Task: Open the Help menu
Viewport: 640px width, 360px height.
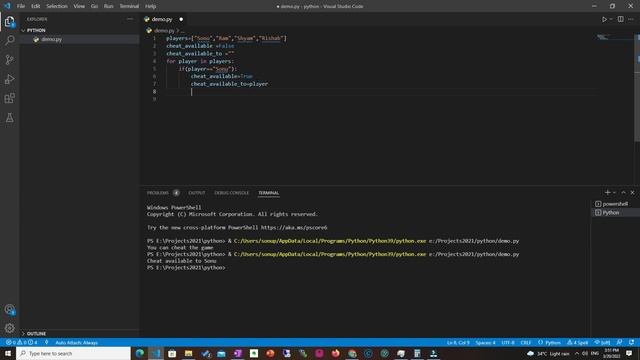Action: click(150, 6)
